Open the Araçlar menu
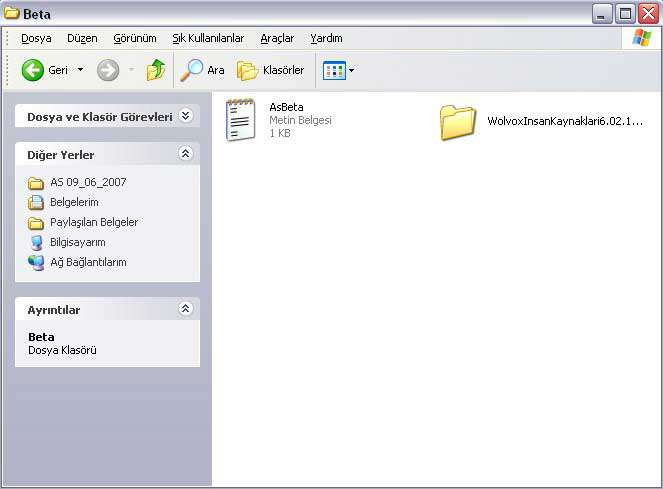 point(277,38)
